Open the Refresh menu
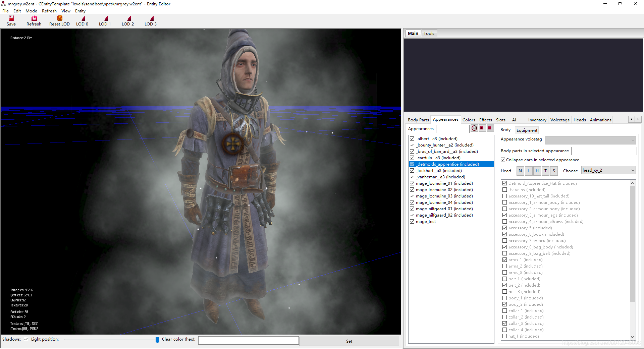Screen dimensions: 644x349 coord(49,11)
